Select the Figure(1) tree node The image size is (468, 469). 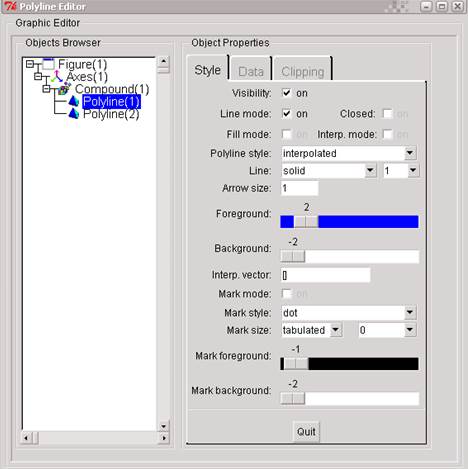(x=82, y=64)
